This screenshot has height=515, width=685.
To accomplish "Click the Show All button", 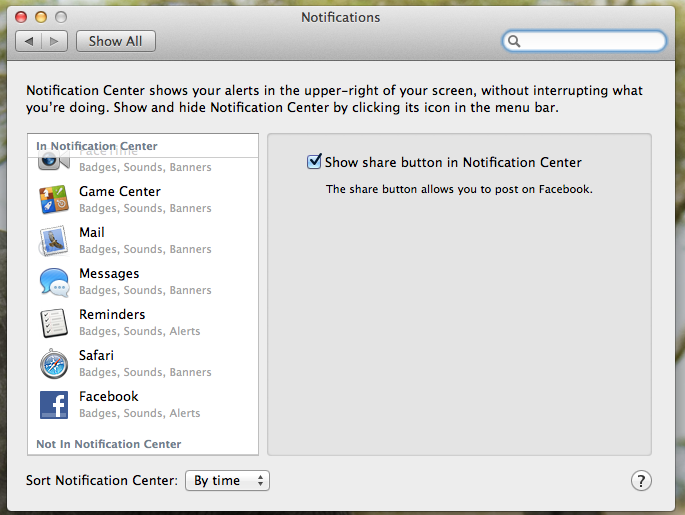I will 116,41.
